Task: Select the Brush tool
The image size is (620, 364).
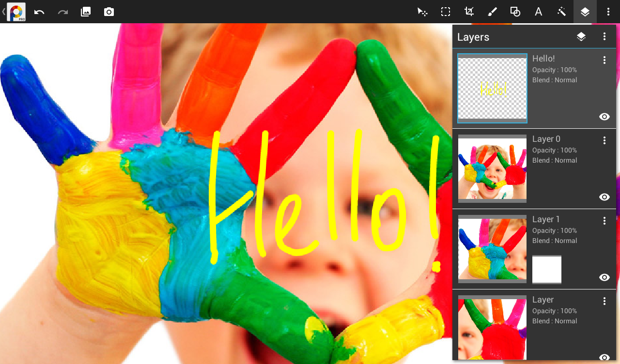Action: 492,12
